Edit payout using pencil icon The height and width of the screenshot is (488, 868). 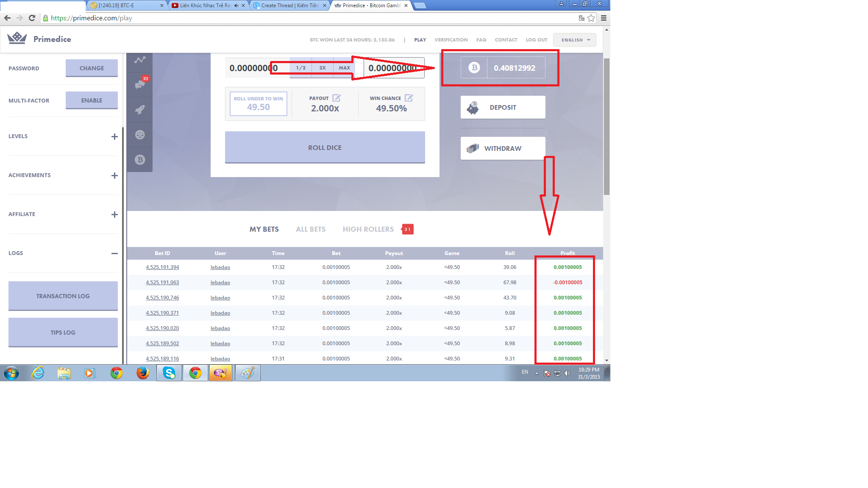point(337,98)
